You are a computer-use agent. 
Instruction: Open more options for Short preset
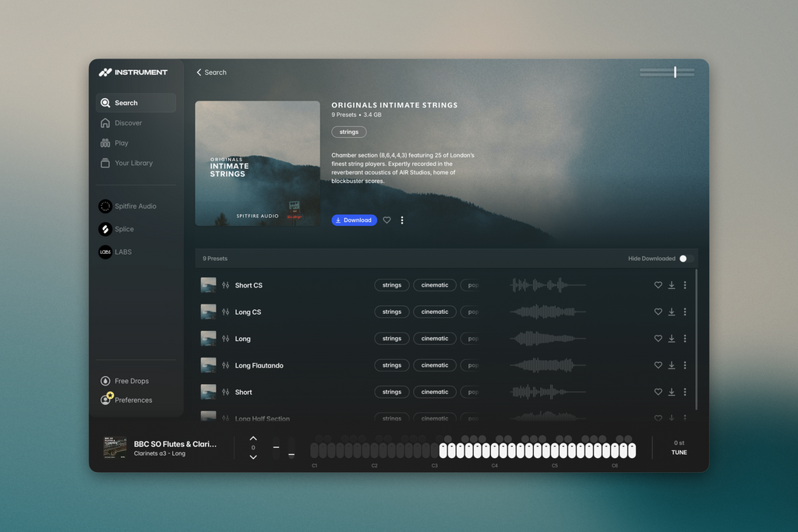(685, 392)
